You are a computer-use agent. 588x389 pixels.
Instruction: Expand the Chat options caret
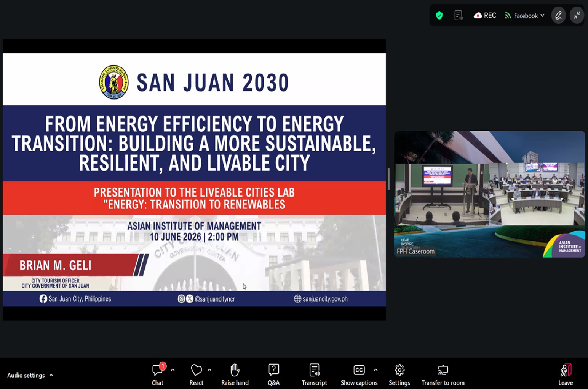pyautogui.click(x=172, y=370)
